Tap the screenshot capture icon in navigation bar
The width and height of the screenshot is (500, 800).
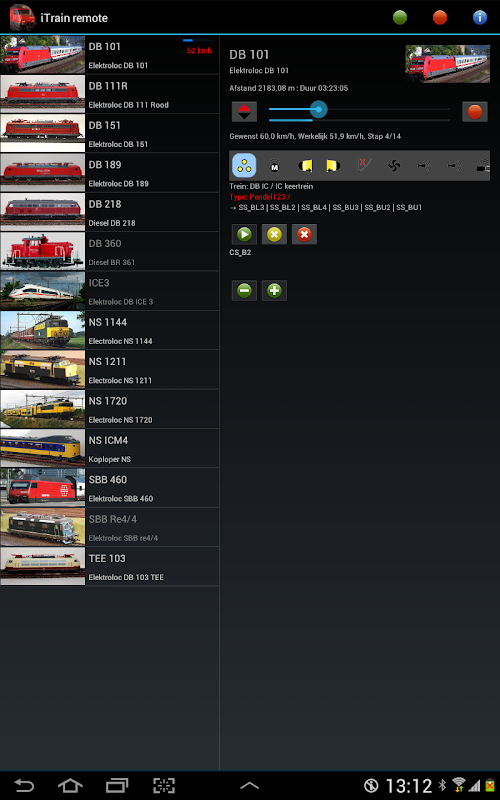(x=164, y=785)
